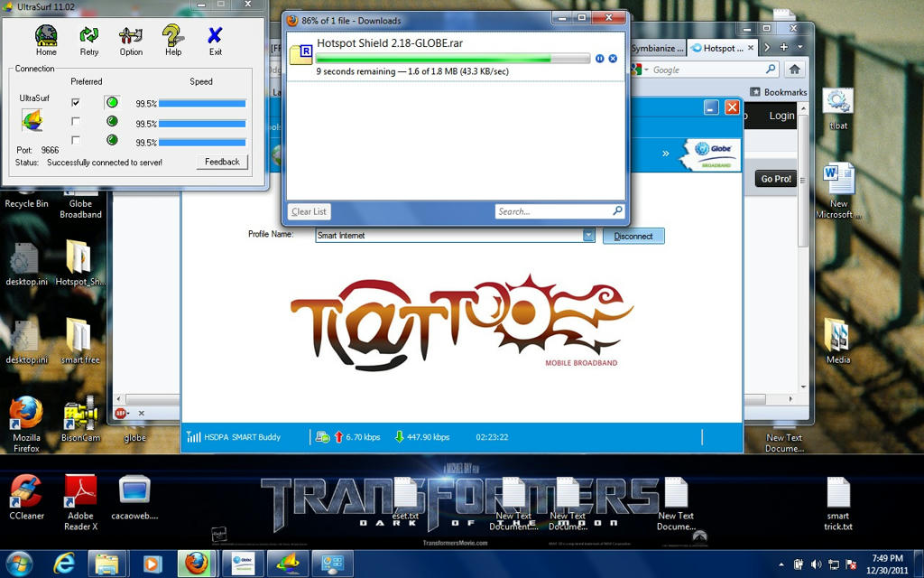Switch to UltraSurf taskbar button

[288, 564]
